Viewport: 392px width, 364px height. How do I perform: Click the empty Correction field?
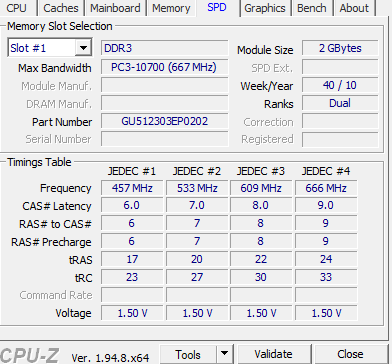tap(340, 121)
